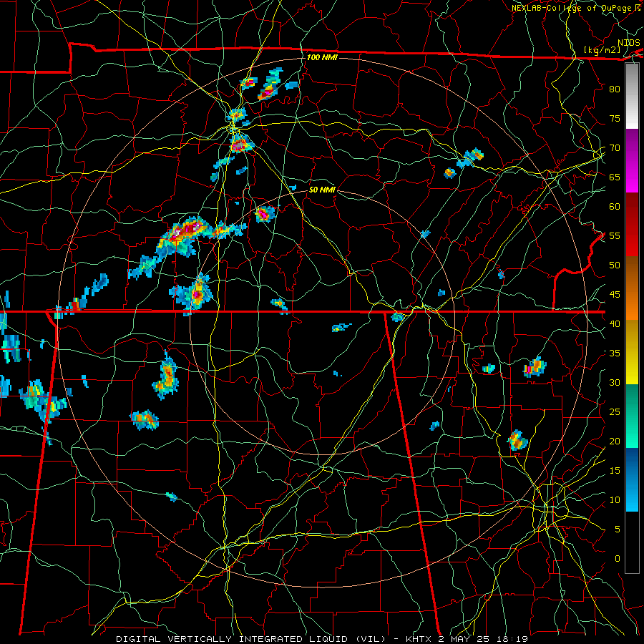This screenshot has width=644, height=644.
Task: Pick the brown-orange band of the color bar
Action: pos(632,288)
